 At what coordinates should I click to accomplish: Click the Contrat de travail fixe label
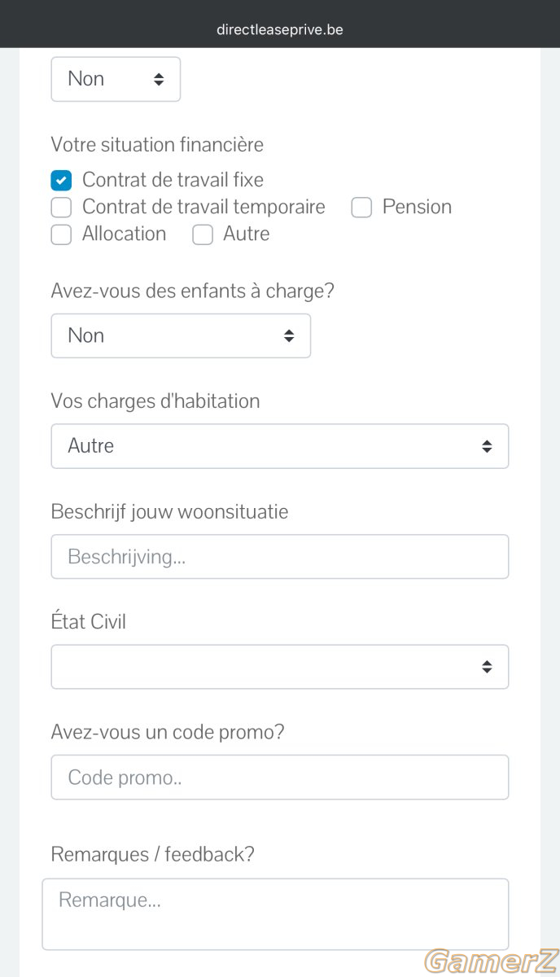(173, 180)
